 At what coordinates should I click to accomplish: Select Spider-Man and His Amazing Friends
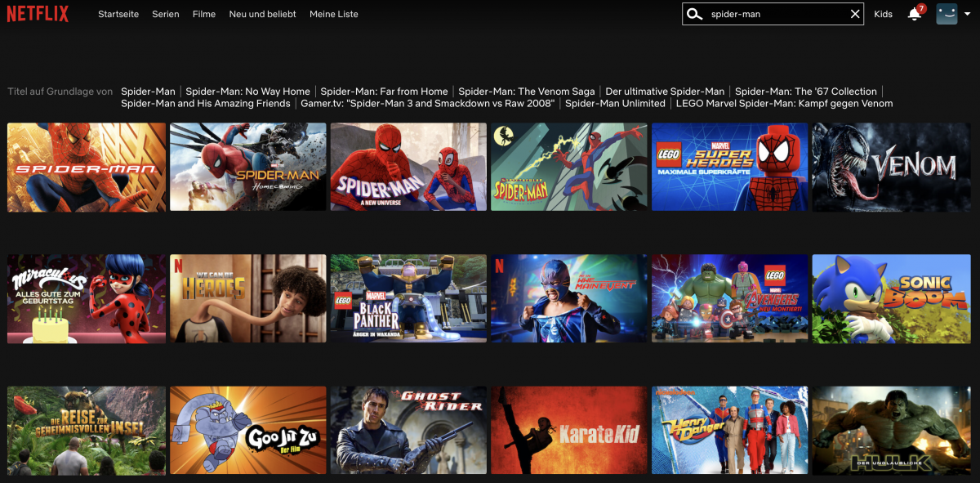point(206,104)
